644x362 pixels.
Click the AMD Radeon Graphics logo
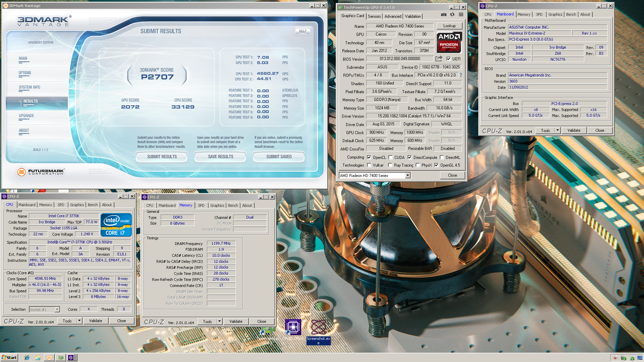tap(449, 42)
